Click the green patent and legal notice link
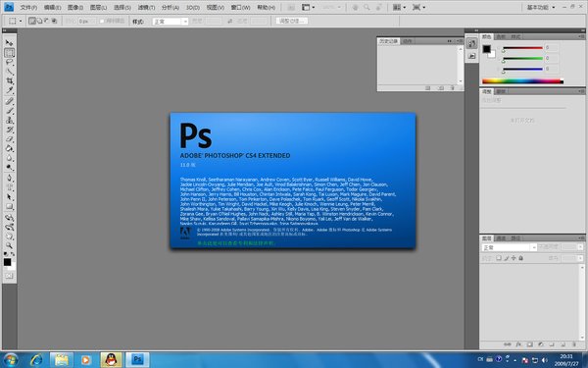Viewport: 588px width, 368px height. point(236,243)
